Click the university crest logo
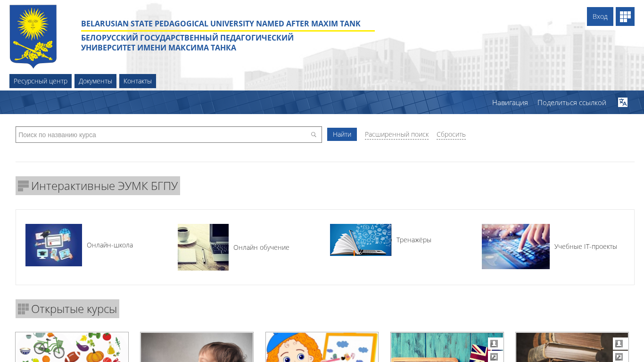 (33, 36)
